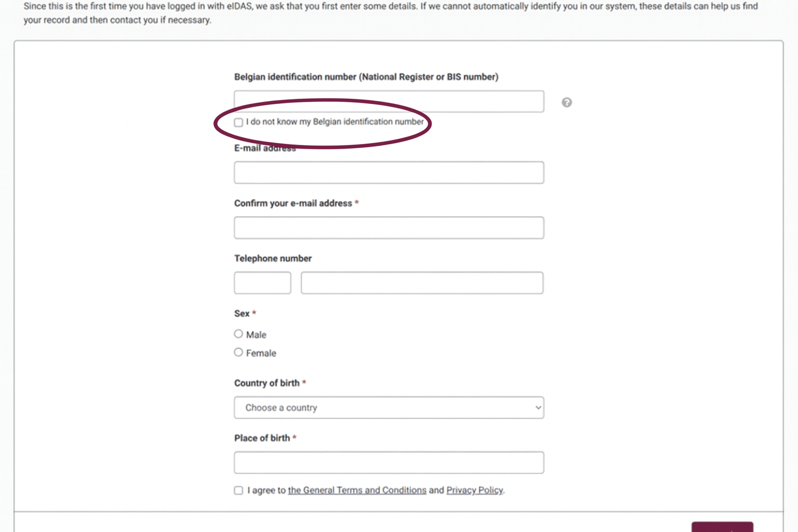Click the help question mark icon

[567, 102]
